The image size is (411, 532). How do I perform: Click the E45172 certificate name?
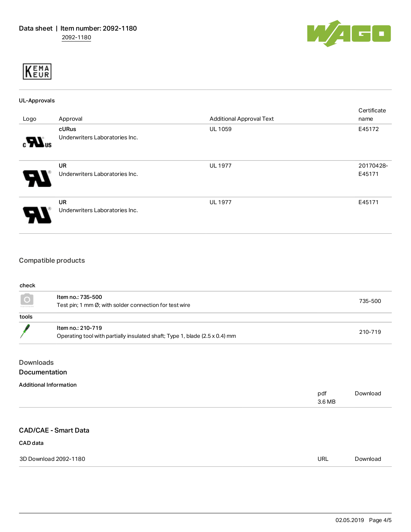(368, 129)
